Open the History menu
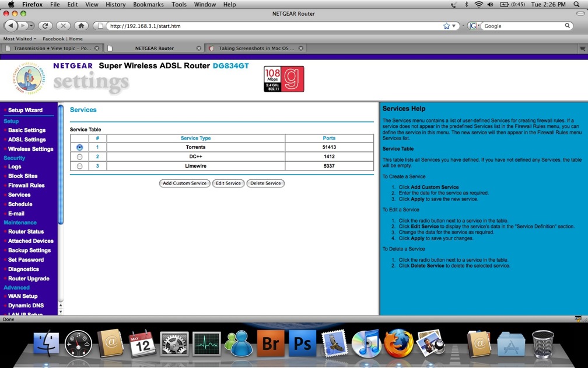The image size is (588, 368). click(115, 5)
